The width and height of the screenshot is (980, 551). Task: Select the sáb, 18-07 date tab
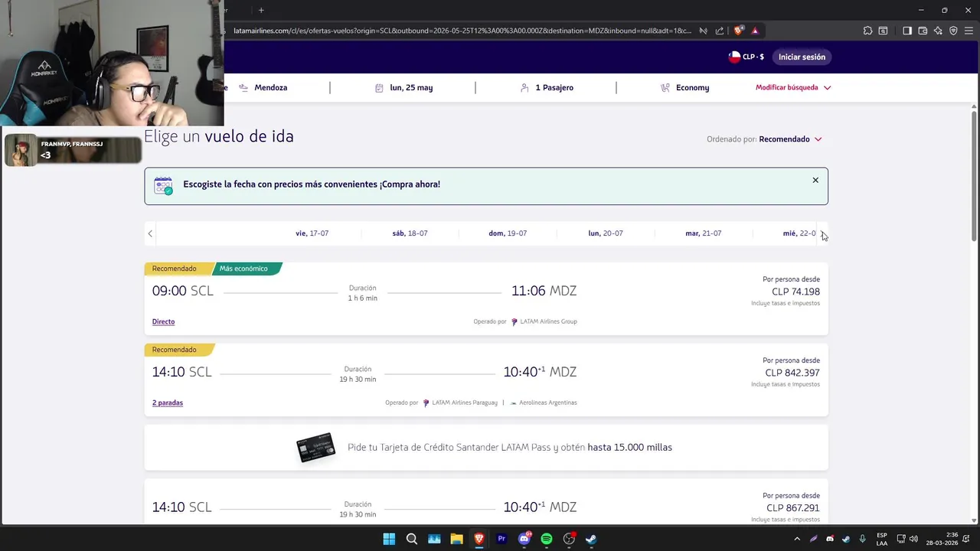[410, 233]
